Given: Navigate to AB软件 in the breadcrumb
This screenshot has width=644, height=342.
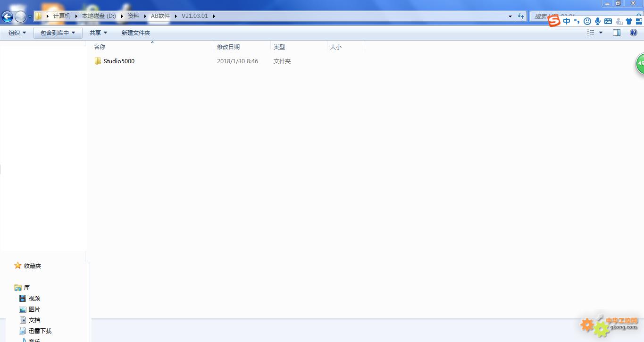Looking at the screenshot, I should [x=160, y=16].
